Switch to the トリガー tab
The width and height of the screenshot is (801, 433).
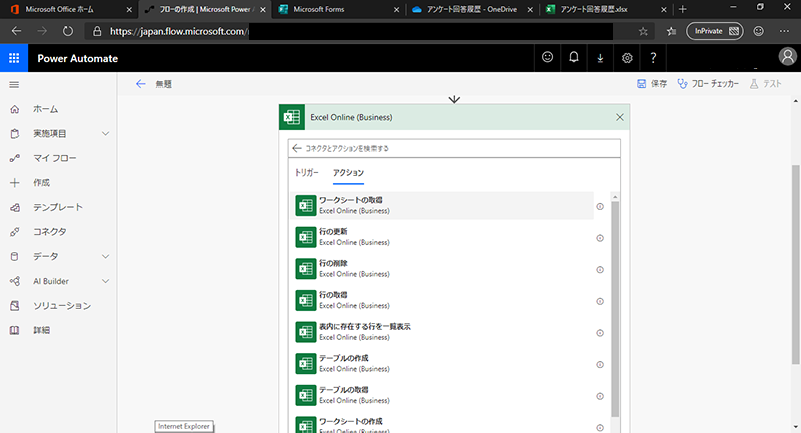307,173
